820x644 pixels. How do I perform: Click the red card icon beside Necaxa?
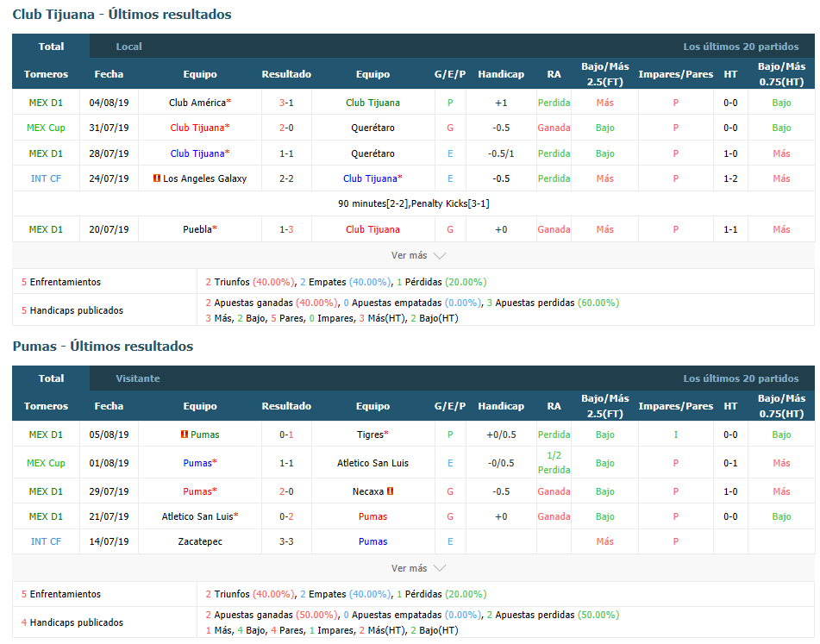[390, 491]
